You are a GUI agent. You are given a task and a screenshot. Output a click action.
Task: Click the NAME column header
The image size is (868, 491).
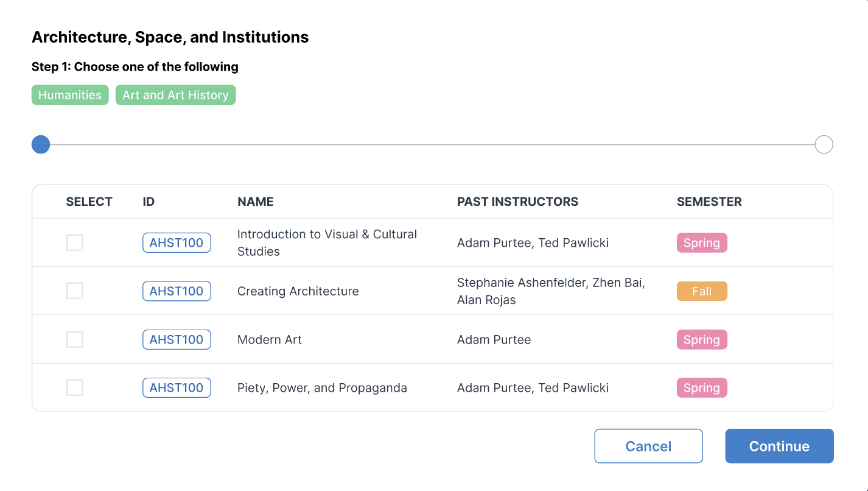[x=255, y=202]
